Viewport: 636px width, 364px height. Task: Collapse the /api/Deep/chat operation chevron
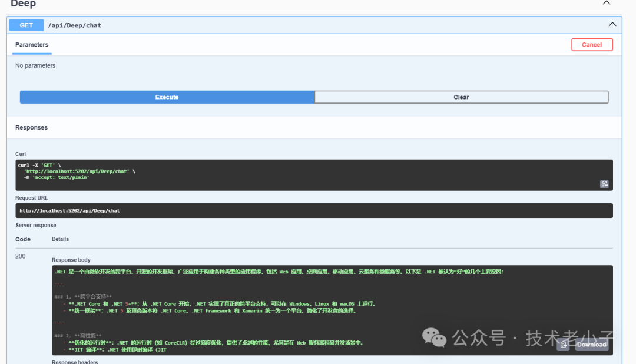(612, 25)
